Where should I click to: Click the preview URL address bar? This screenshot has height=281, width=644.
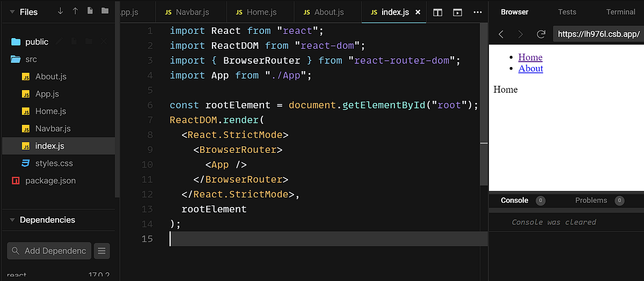[598, 34]
